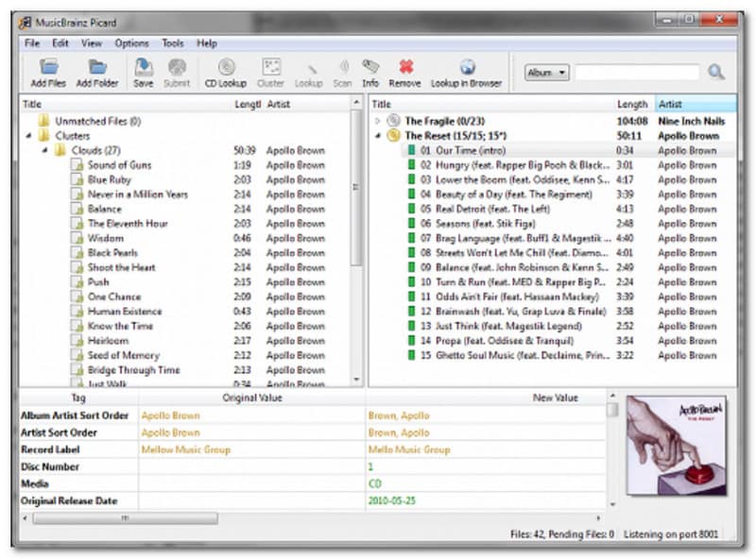The height and width of the screenshot is (559, 756).
Task: Click the Original Value column header
Action: tap(252, 398)
